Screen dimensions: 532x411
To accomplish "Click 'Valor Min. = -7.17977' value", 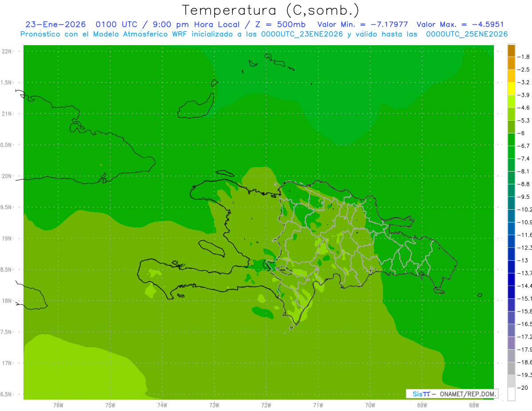I will (363, 24).
